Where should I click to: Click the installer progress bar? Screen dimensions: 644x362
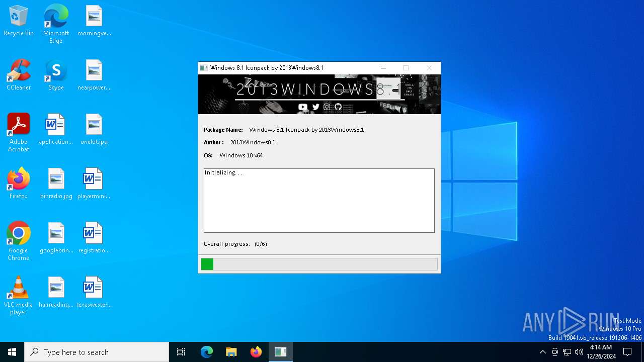[319, 264]
